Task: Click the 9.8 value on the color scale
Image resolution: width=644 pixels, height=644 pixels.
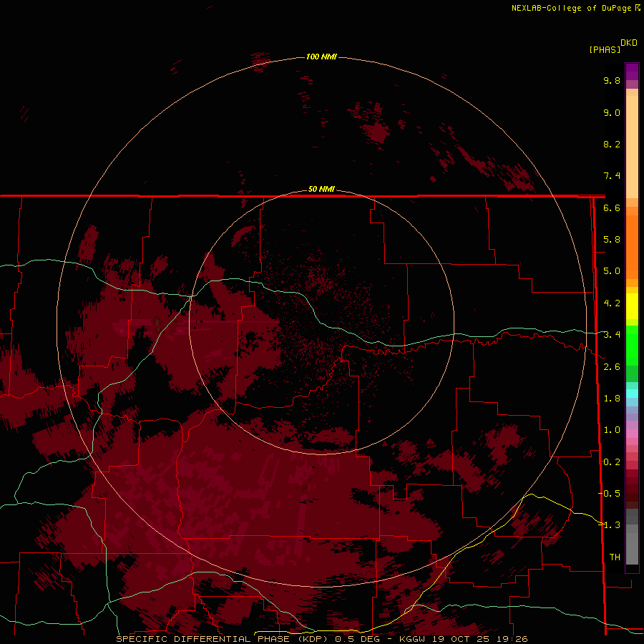Action: click(x=612, y=80)
